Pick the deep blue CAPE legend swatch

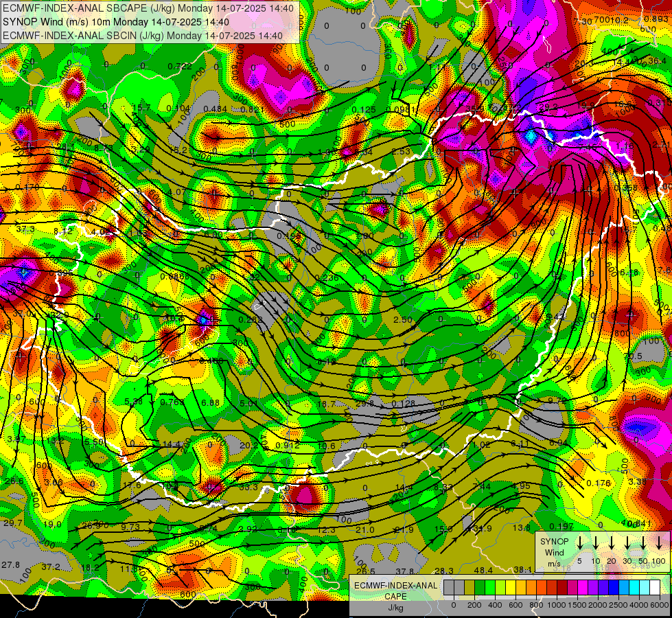[614, 588]
